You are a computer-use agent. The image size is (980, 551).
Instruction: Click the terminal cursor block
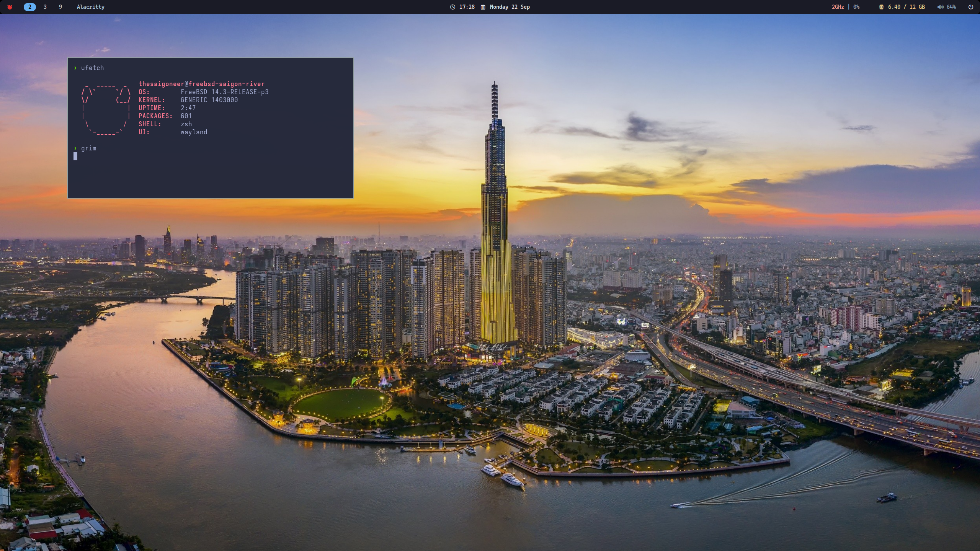coord(75,156)
